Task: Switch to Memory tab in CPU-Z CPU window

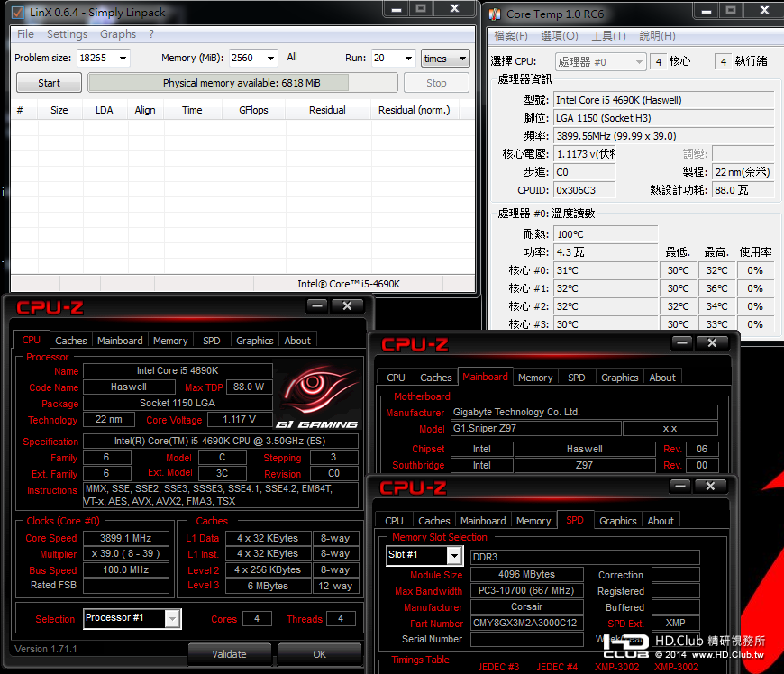Action: click(170, 341)
